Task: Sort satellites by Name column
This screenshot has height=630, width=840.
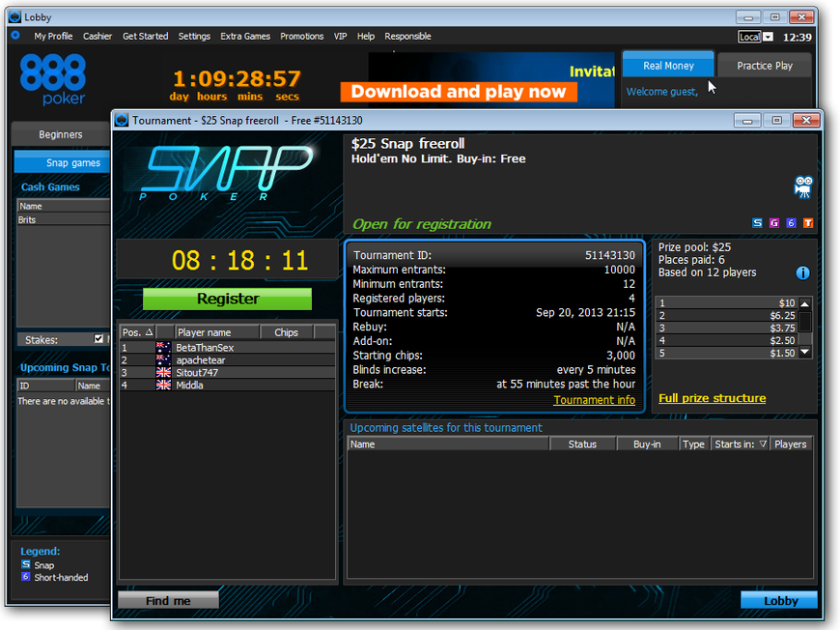Action: [448, 444]
